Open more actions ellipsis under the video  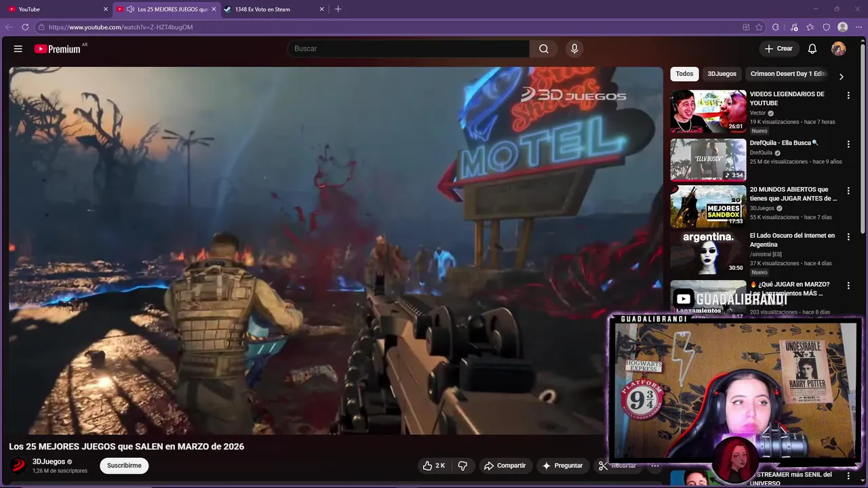coord(654,466)
